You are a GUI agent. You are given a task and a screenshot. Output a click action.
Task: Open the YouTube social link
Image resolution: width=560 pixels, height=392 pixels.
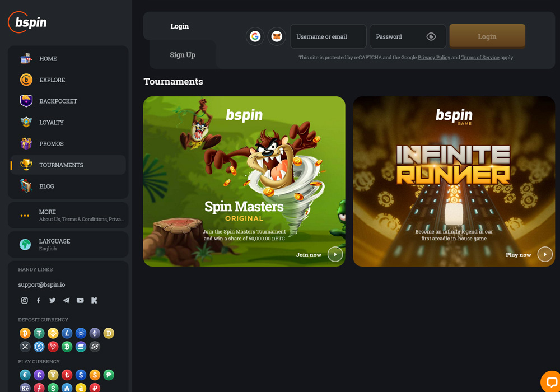(80, 300)
